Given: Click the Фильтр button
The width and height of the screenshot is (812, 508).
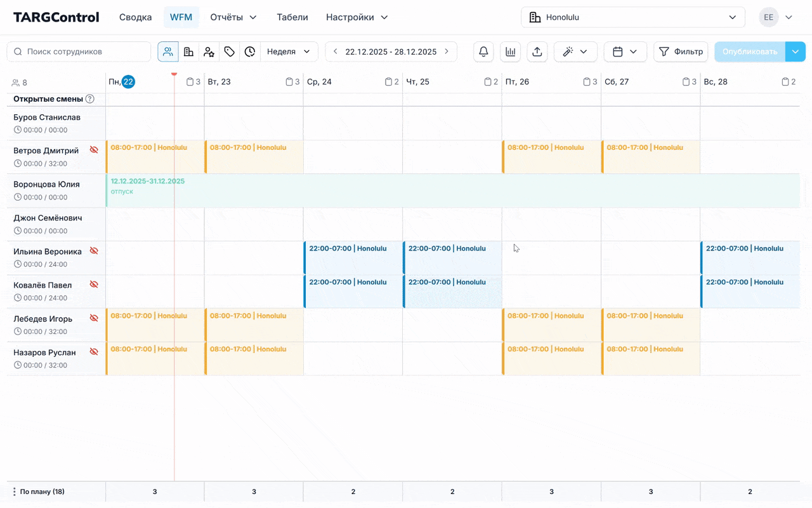Looking at the screenshot, I should tap(681, 51).
